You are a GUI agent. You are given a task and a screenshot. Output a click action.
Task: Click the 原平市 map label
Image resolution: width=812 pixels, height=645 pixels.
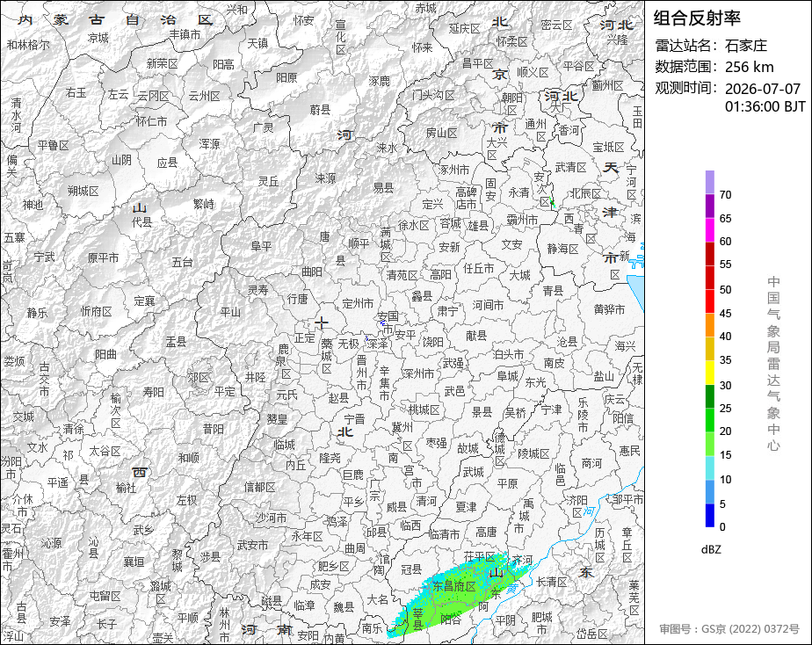click(x=103, y=257)
